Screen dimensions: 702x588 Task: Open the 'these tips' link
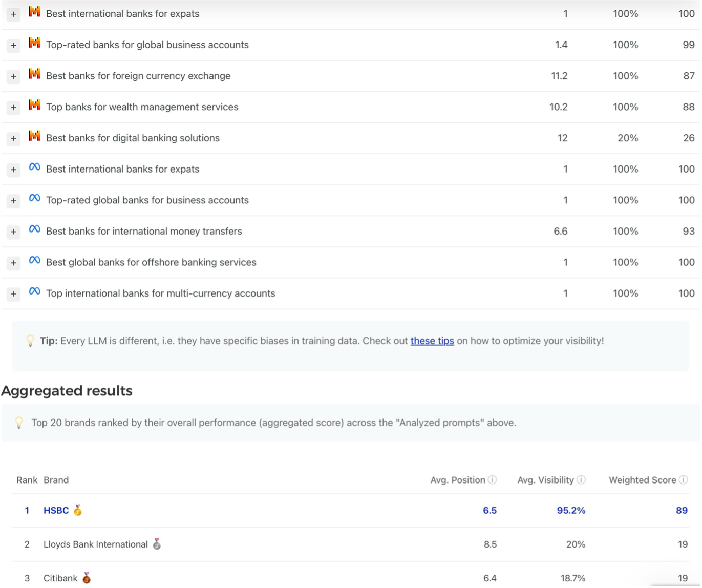(432, 341)
